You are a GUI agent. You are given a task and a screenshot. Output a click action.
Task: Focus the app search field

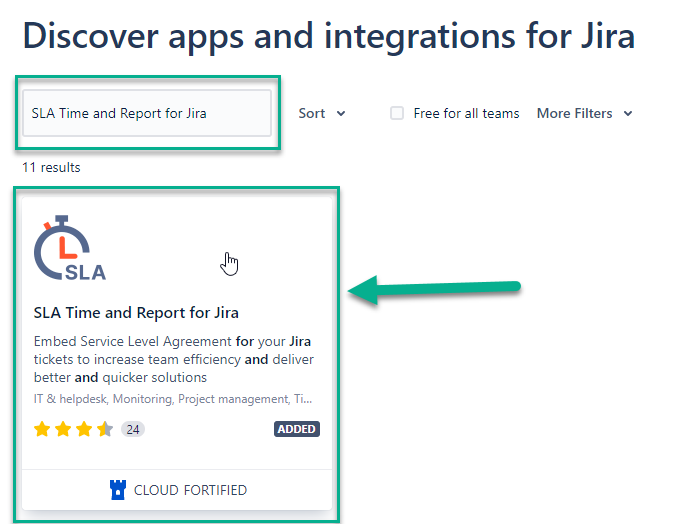[147, 113]
